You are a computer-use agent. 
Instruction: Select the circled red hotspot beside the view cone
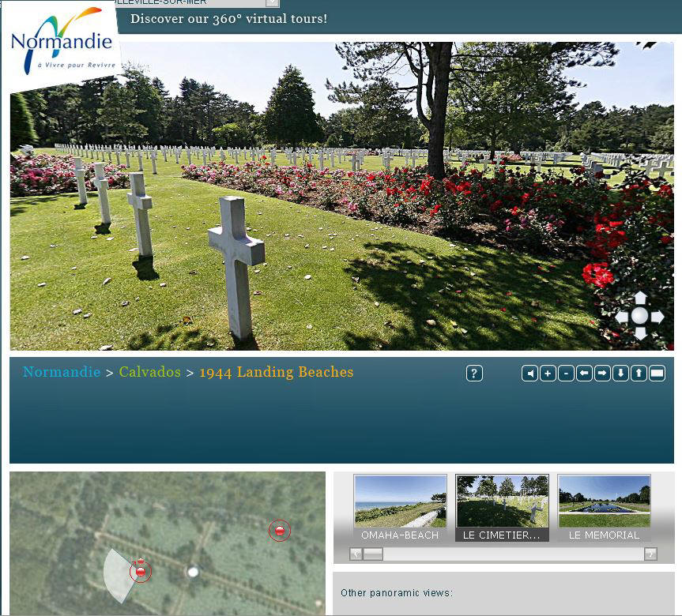click(x=141, y=572)
